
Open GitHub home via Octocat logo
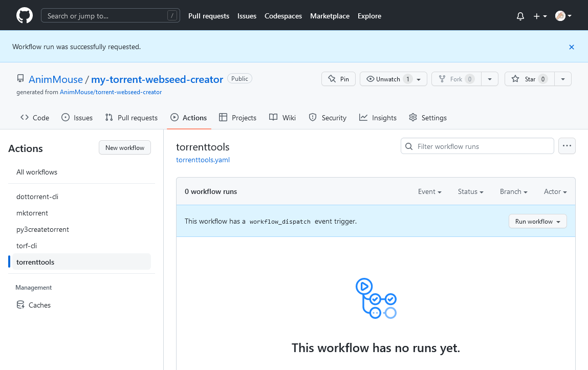[x=25, y=16]
